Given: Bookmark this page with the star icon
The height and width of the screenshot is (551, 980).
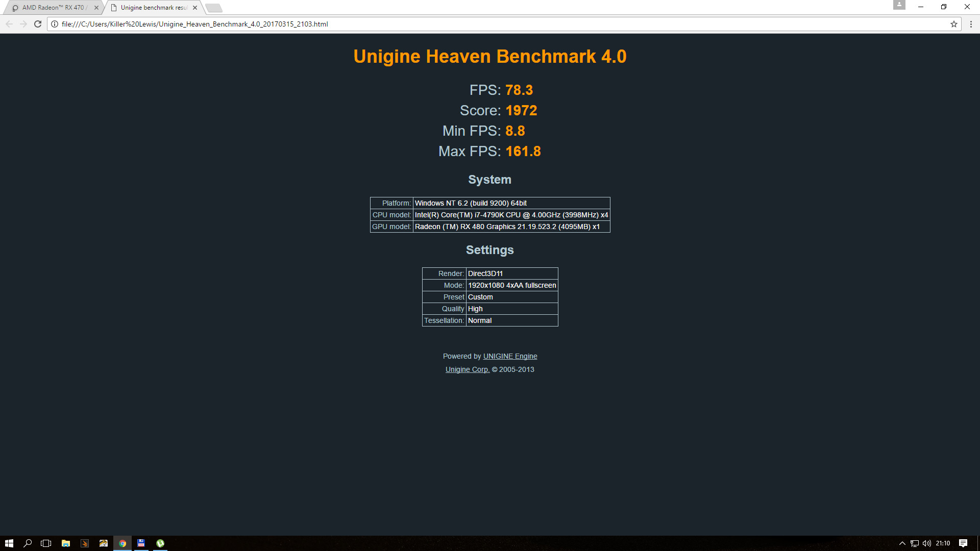Looking at the screenshot, I should (x=953, y=24).
